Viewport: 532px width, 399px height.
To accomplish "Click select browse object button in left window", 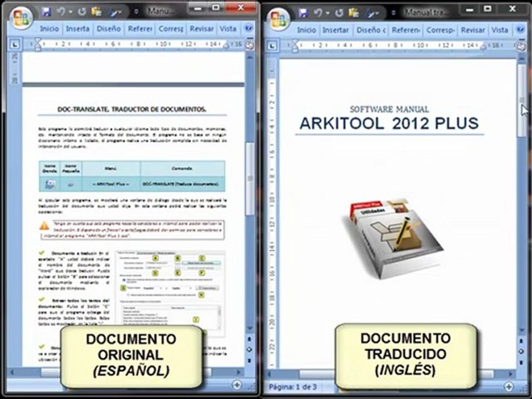I will pyautogui.click(x=249, y=350).
